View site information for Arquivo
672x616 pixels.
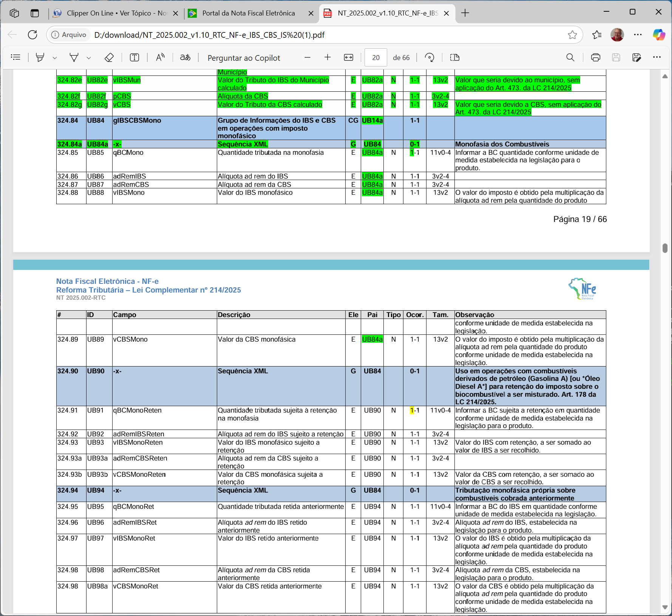click(x=69, y=35)
